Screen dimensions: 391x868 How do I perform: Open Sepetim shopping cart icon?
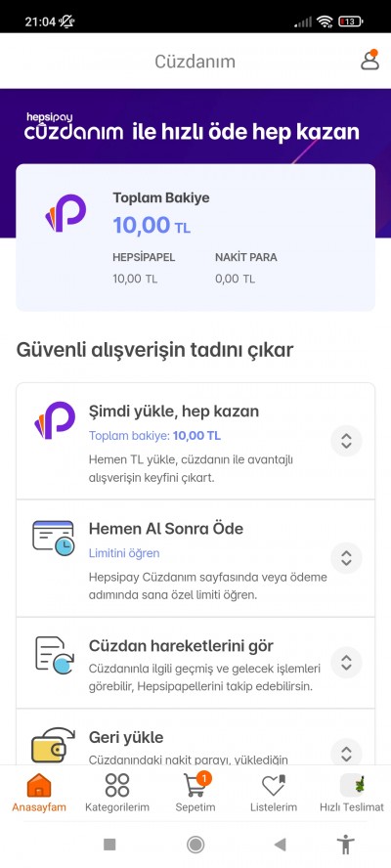(195, 784)
